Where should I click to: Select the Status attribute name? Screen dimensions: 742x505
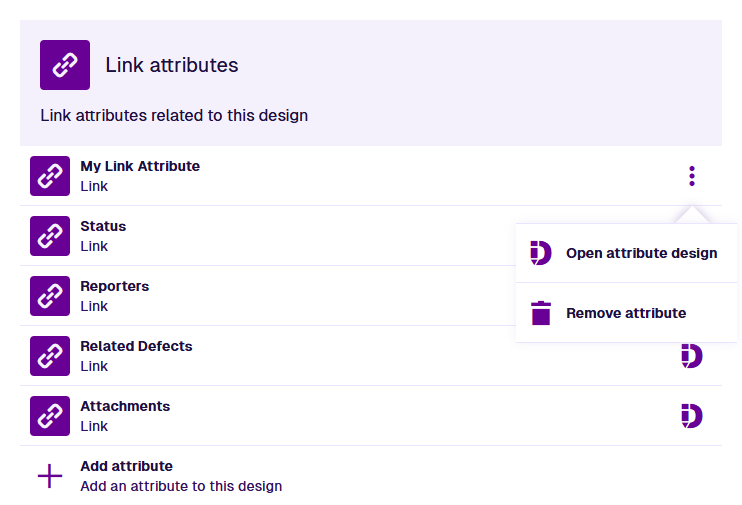pyautogui.click(x=103, y=226)
